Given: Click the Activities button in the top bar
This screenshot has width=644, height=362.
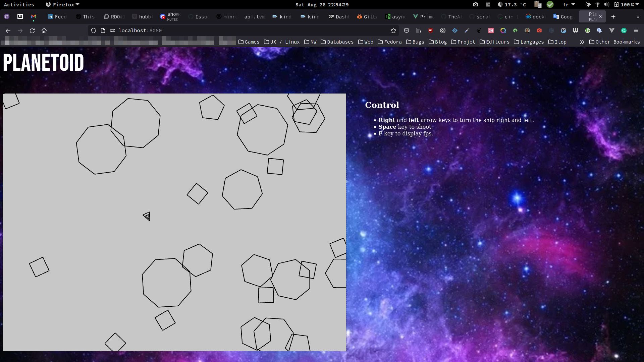Looking at the screenshot, I should tap(19, 4).
